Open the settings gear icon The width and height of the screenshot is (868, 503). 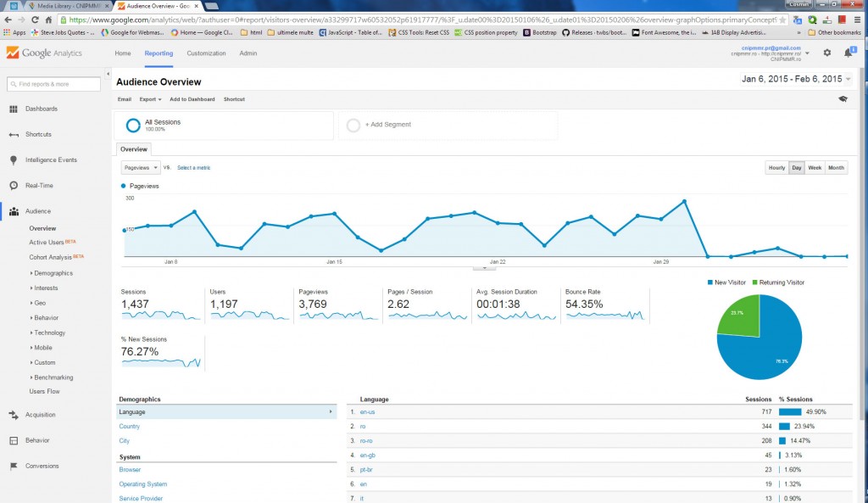827,53
